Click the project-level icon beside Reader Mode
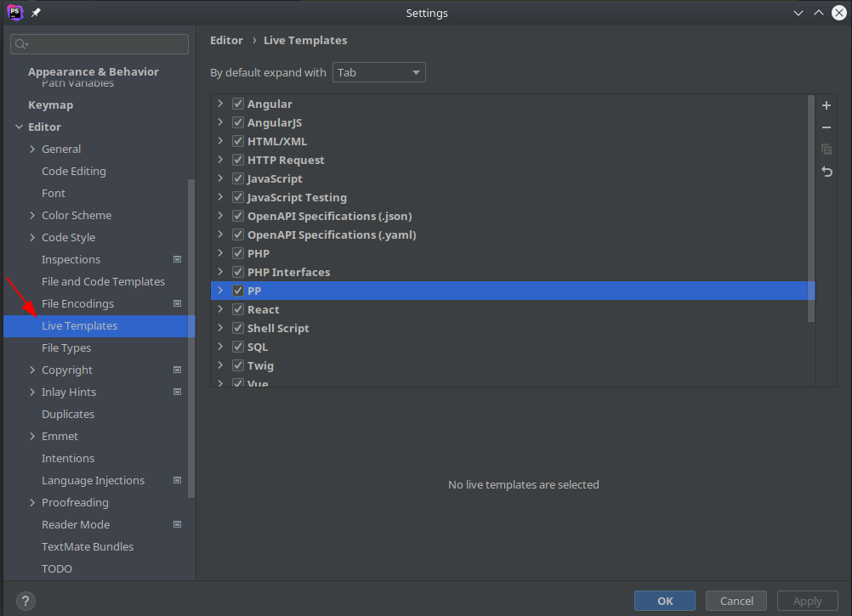This screenshot has height=616, width=852. pyautogui.click(x=177, y=524)
